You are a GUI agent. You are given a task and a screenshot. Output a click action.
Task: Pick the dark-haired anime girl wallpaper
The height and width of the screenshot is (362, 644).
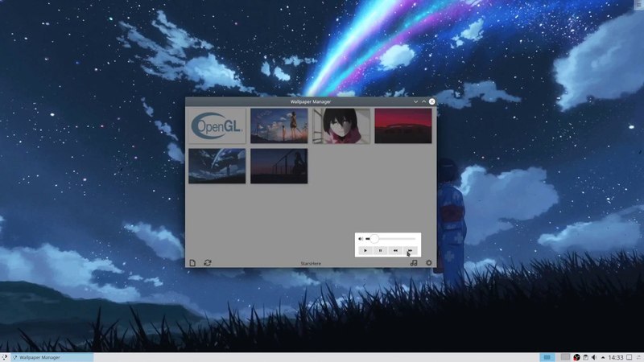[341, 125]
